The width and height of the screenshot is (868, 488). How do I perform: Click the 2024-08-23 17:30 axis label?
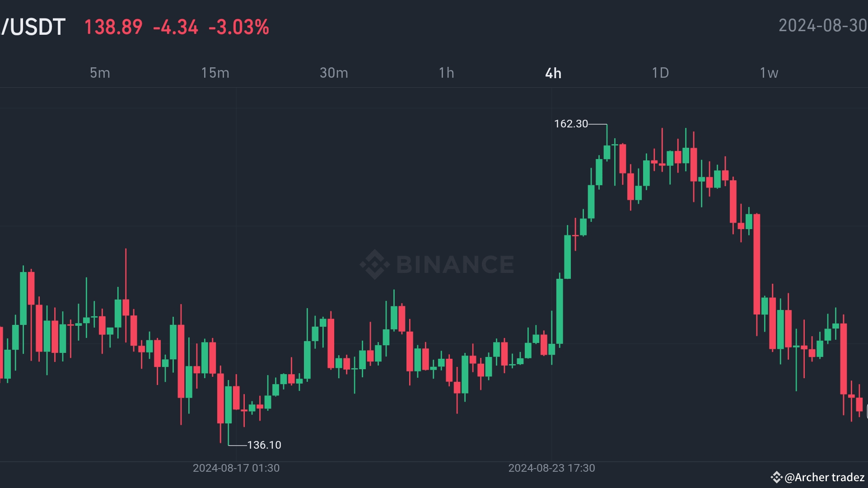[x=552, y=468]
